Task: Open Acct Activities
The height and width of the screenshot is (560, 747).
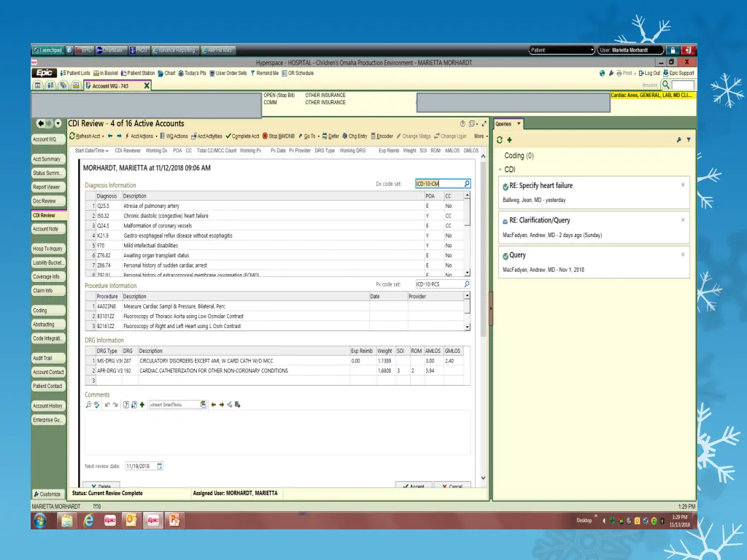Action: (206, 136)
